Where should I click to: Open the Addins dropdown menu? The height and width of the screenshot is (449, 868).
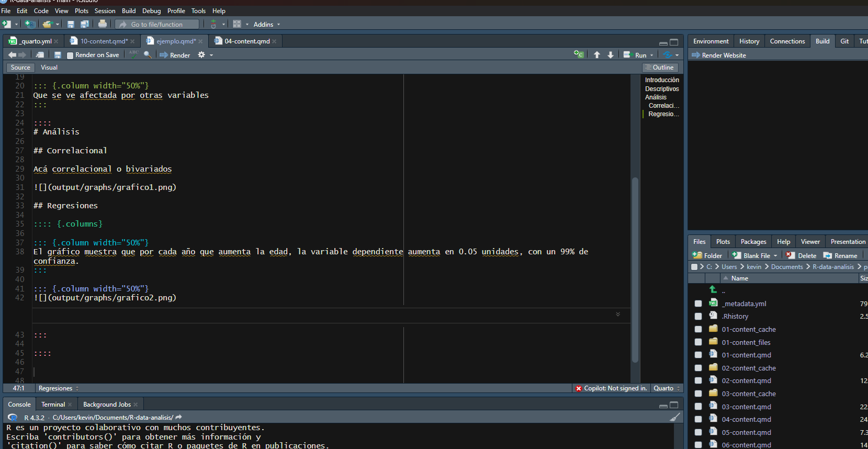(x=266, y=25)
